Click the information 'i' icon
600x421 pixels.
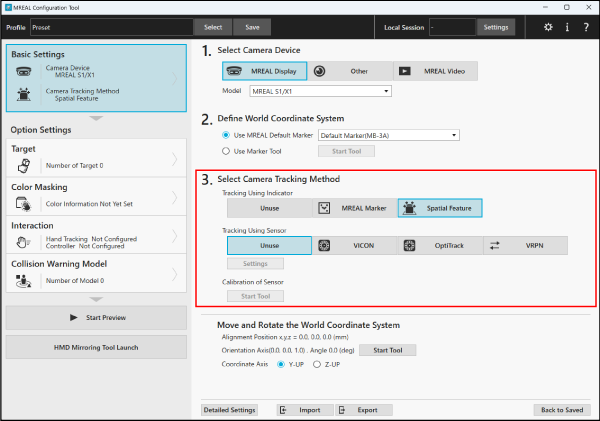point(567,27)
